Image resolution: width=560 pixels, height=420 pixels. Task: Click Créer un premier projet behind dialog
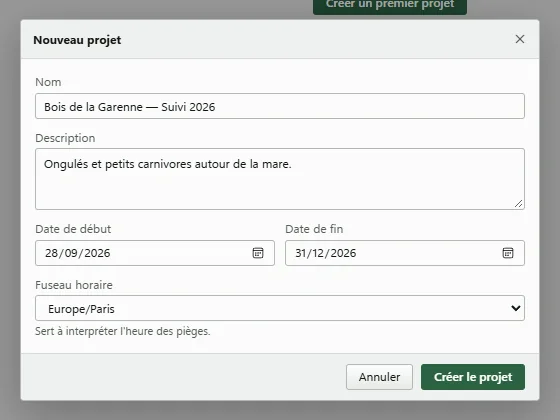tap(390, 6)
